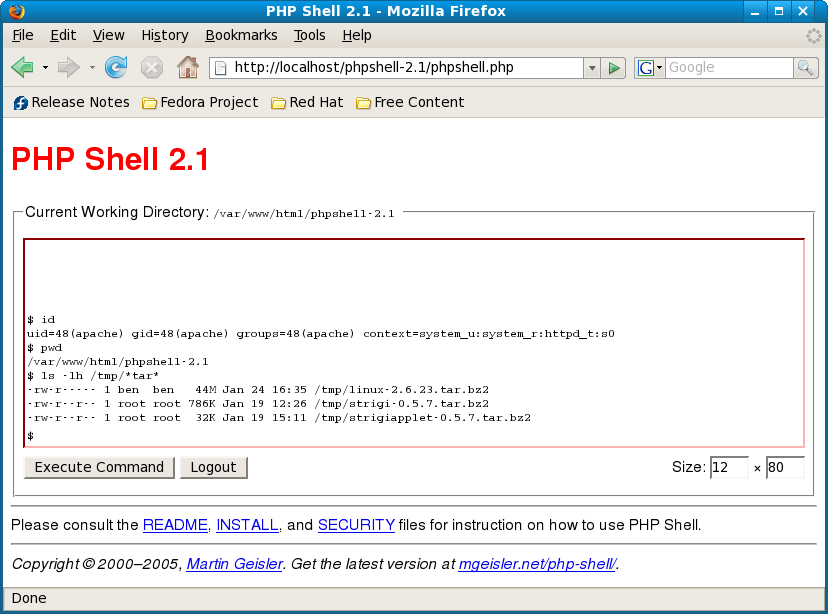The image size is (828, 614).
Task: Open the INSTALL link
Action: click(247, 525)
